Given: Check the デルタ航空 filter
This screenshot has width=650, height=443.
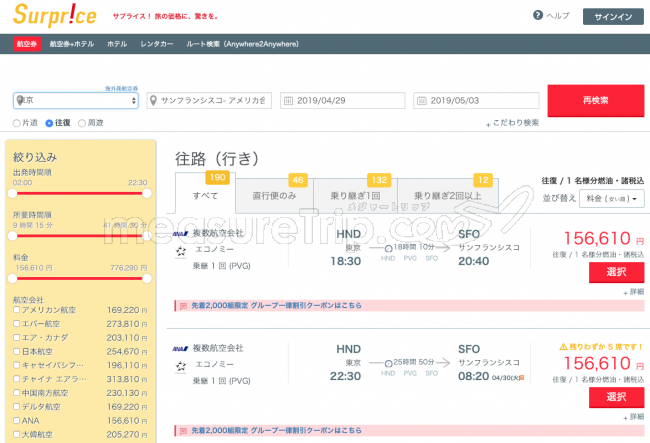Looking at the screenshot, I should [x=17, y=407].
